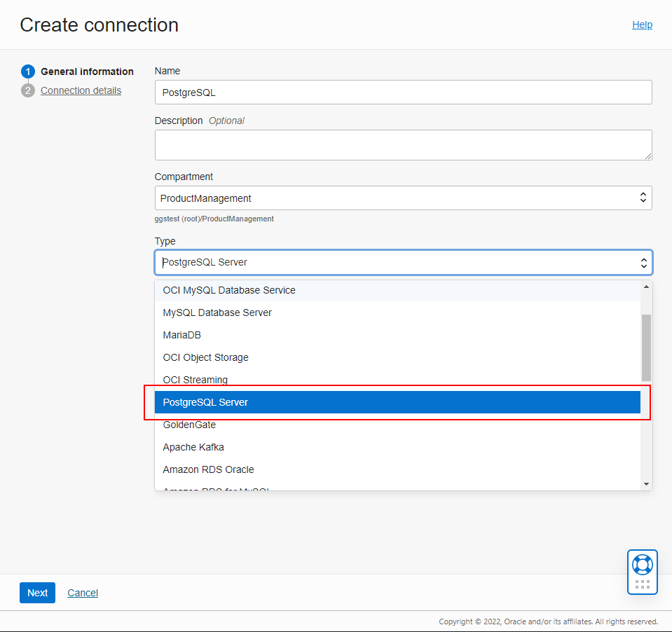
Task: Click the Compartment dropdown stepper arrows
Action: [643, 198]
